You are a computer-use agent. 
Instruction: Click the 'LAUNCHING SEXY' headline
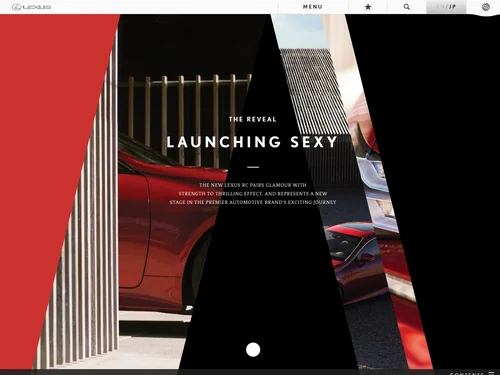[x=252, y=142]
